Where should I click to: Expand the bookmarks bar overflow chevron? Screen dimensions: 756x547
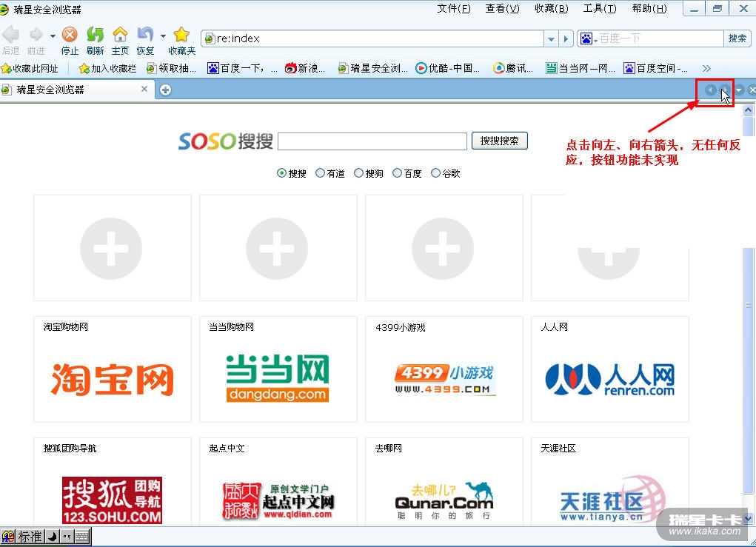(x=706, y=68)
